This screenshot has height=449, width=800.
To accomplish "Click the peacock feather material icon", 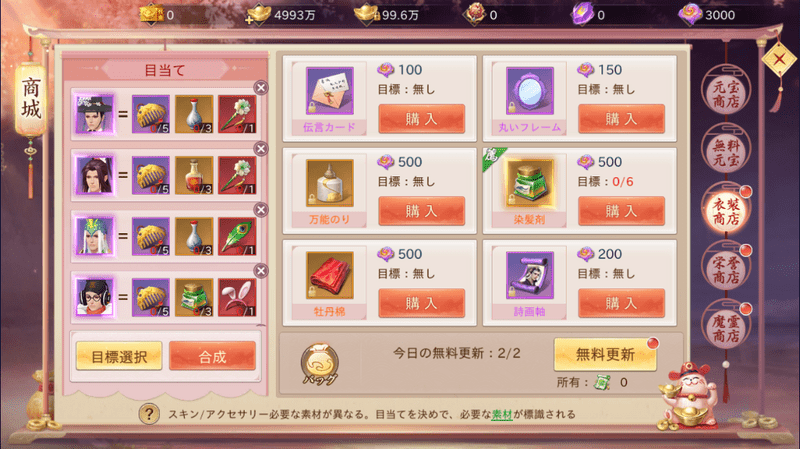I will 237,236.
